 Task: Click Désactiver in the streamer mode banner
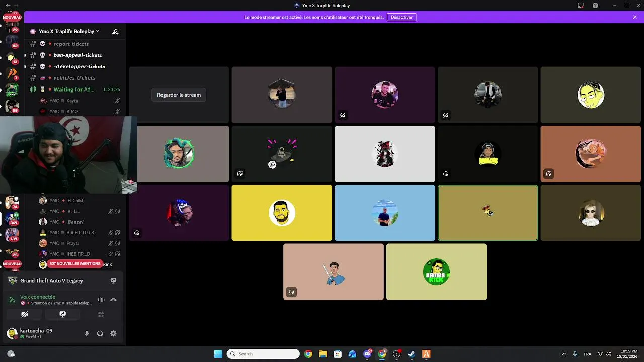(x=401, y=17)
